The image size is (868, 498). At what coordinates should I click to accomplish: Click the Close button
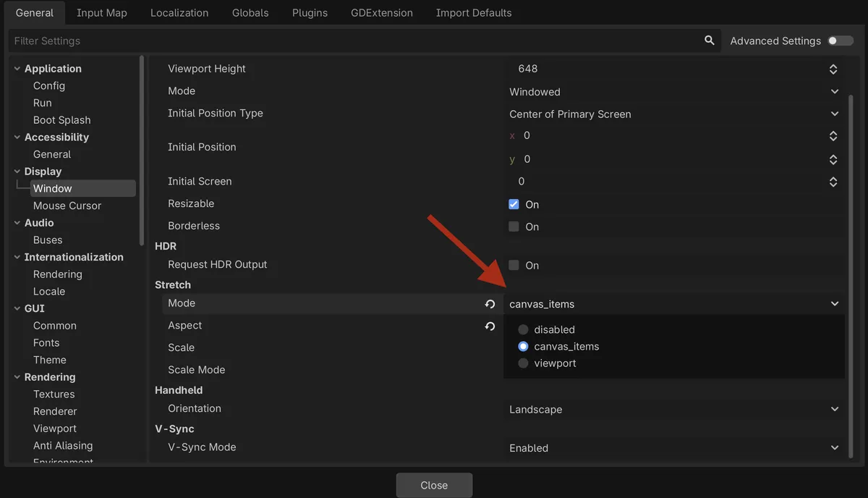point(434,485)
